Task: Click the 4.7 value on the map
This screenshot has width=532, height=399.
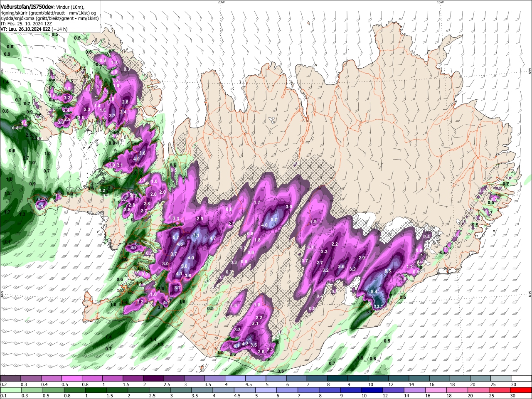Action: [x=212, y=238]
